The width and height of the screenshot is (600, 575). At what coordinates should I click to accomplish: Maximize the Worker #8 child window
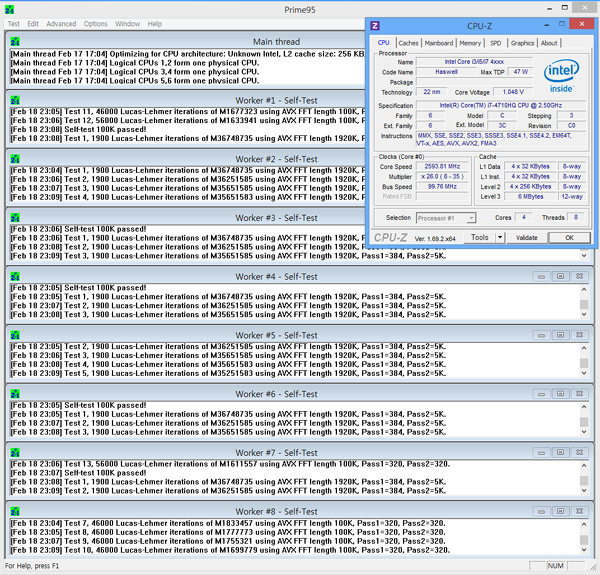pos(561,511)
